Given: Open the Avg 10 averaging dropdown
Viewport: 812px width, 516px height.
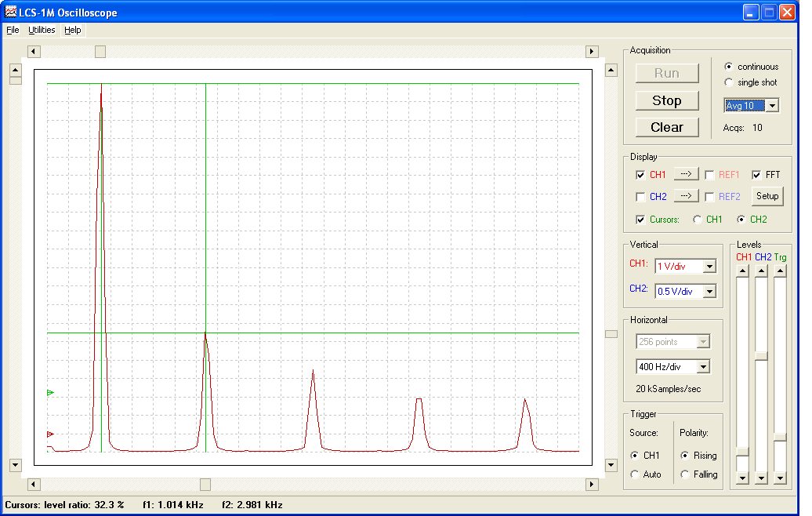Looking at the screenshot, I should pos(772,104).
